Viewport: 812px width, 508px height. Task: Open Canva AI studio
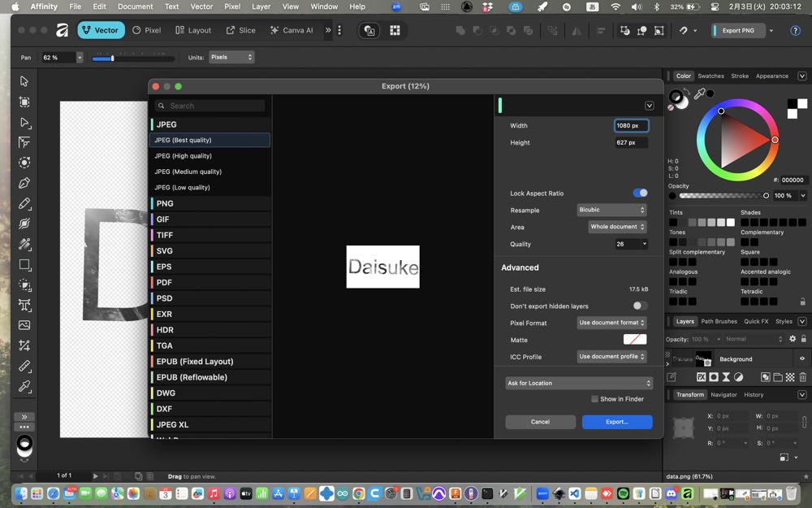pyautogui.click(x=292, y=31)
